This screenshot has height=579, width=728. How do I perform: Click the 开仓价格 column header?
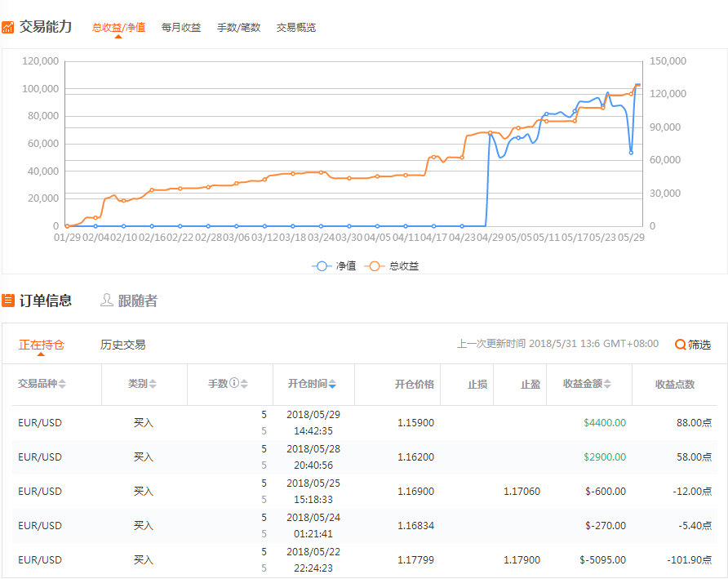414,385
